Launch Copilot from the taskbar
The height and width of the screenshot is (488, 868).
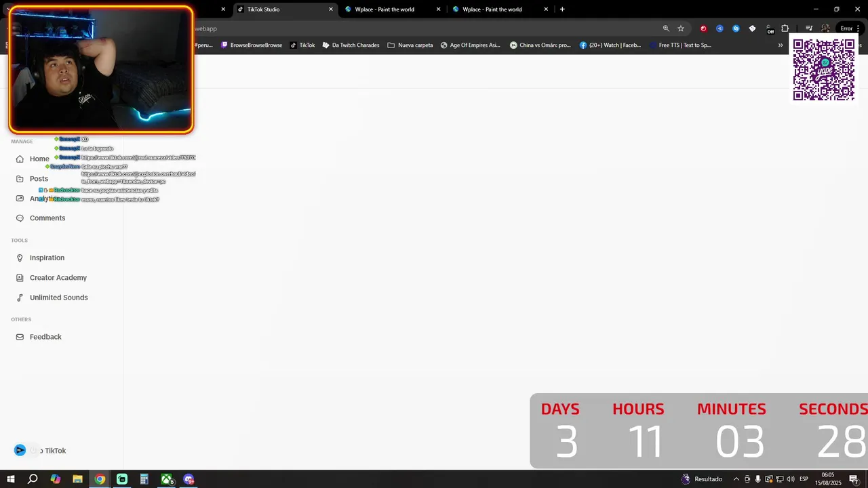(x=56, y=479)
